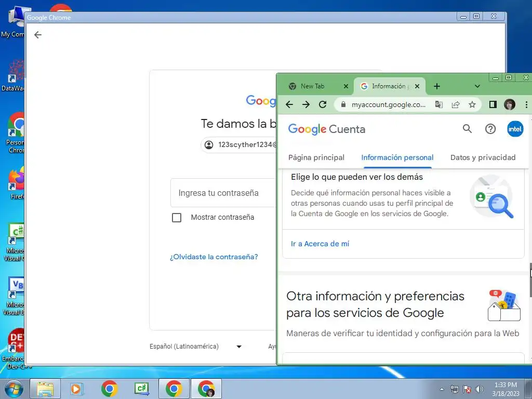
Task: Select the Información browser tab
Action: pos(388,86)
